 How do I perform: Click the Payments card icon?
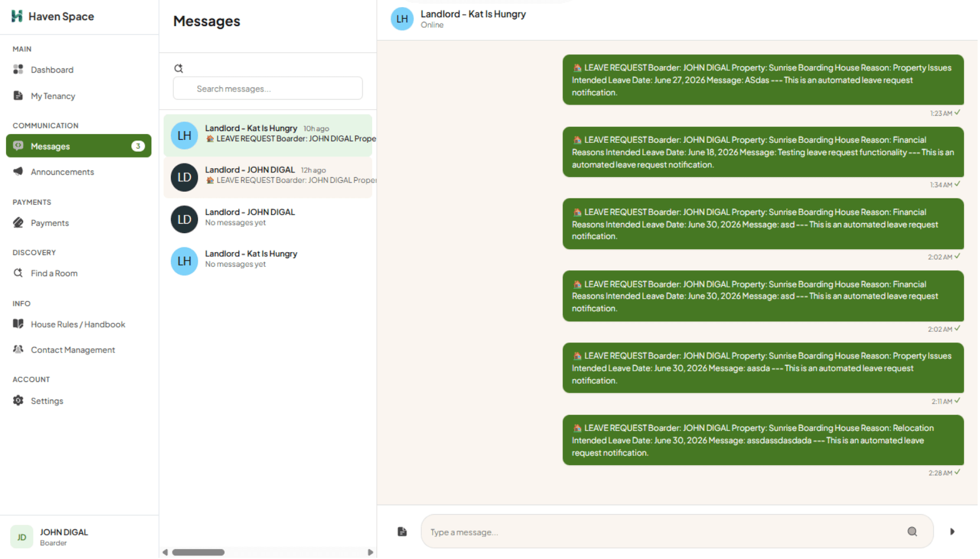(18, 223)
